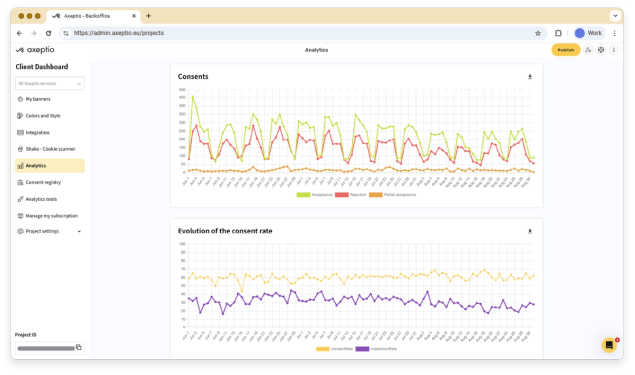The image size is (635, 375).
Task: Open the Integration section
Action: (49, 132)
